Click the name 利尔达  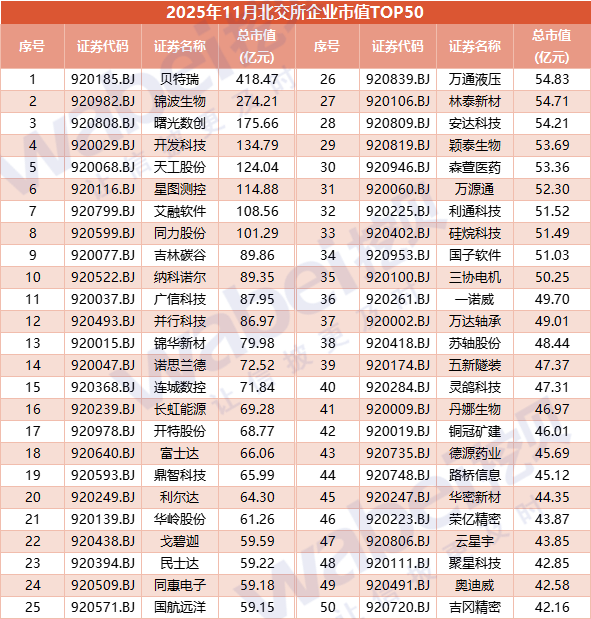pos(180,497)
